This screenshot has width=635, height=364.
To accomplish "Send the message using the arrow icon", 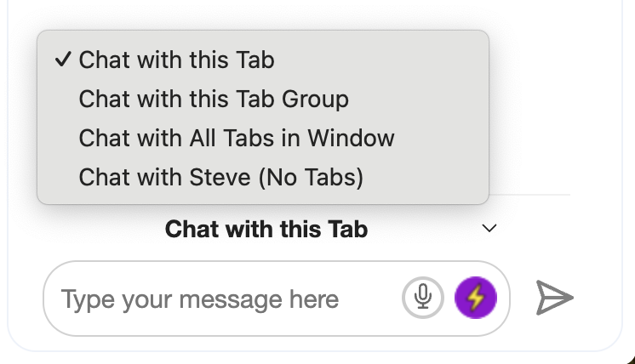I will tap(554, 298).
